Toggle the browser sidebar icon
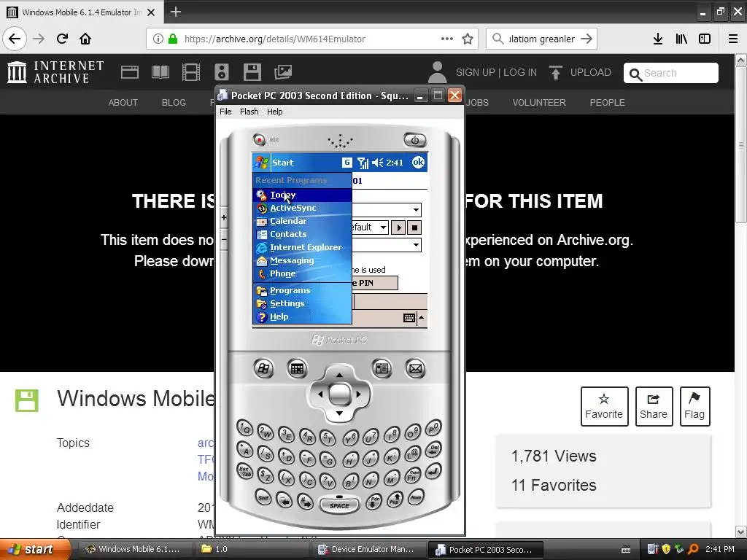Screen dimensions: 747x560 tap(705, 39)
